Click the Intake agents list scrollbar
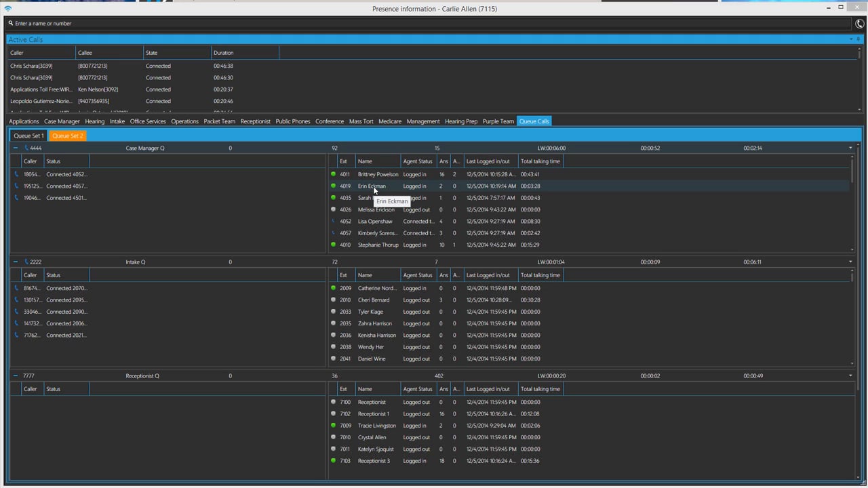 (x=852, y=317)
